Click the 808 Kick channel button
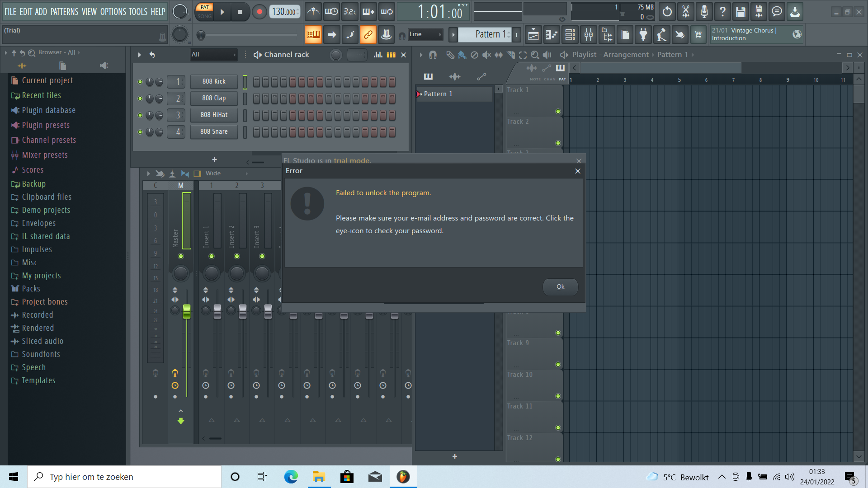 [x=214, y=81]
